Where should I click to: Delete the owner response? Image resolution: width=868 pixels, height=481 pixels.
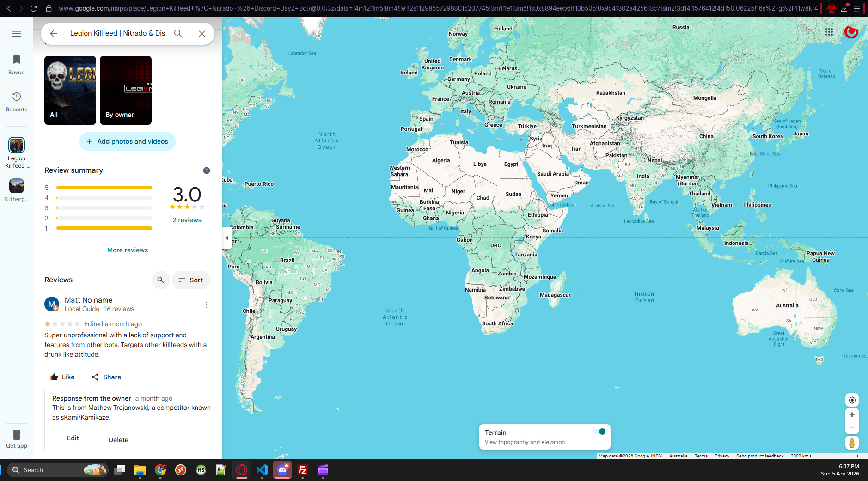[118, 440]
